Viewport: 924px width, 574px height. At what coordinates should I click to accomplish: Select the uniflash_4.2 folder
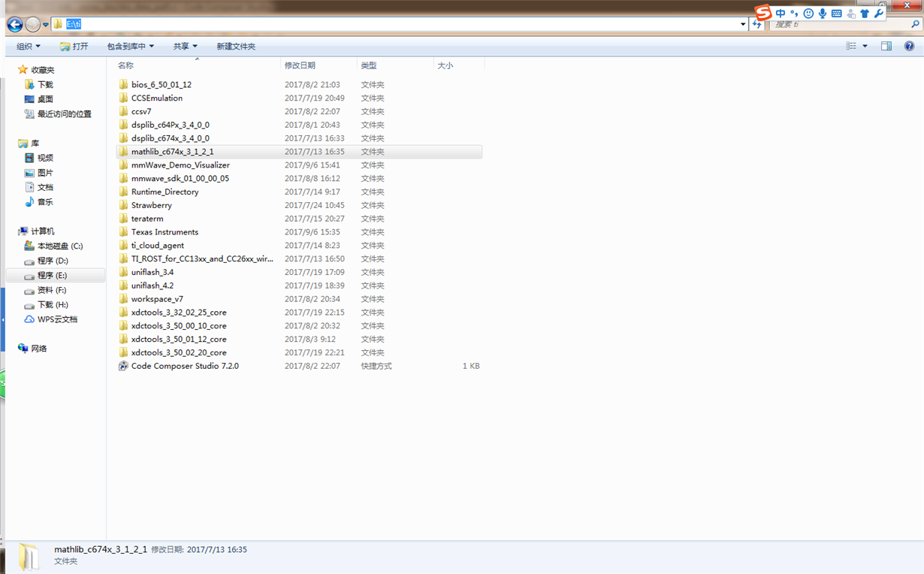152,285
